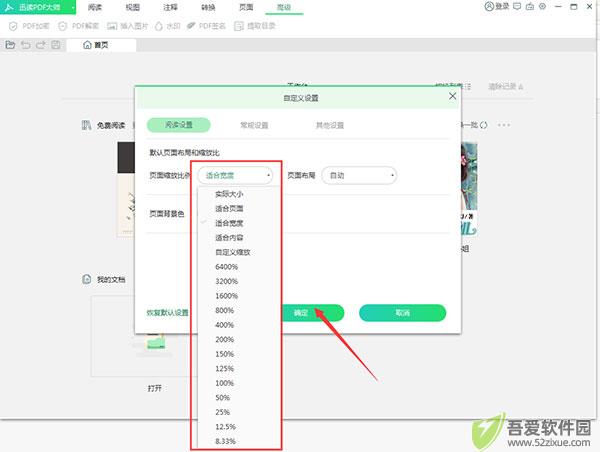600x452 pixels.
Task: Click the PDF签名 (signature) pen icon
Action: pos(191,26)
